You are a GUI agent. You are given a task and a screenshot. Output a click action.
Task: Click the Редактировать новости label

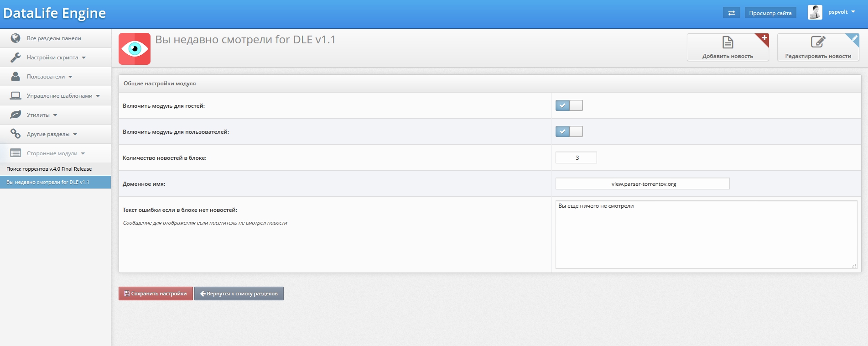coord(818,56)
